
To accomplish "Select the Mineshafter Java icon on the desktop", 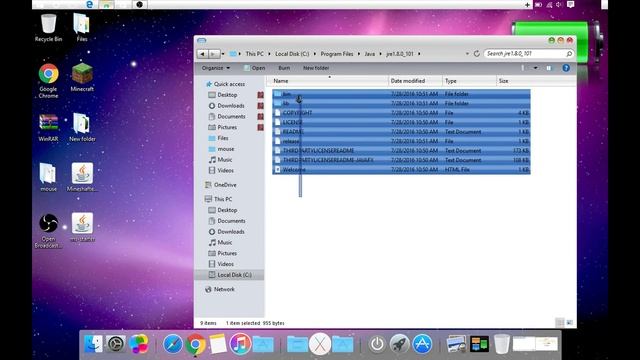I will click(82, 177).
